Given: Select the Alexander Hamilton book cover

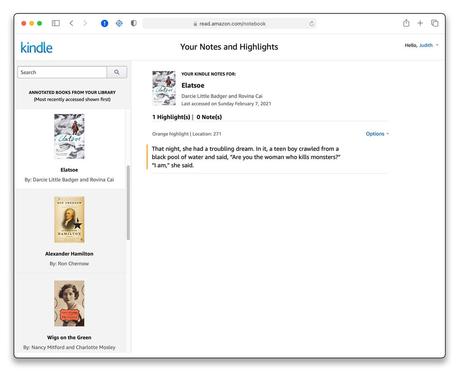Looking at the screenshot, I should [69, 220].
